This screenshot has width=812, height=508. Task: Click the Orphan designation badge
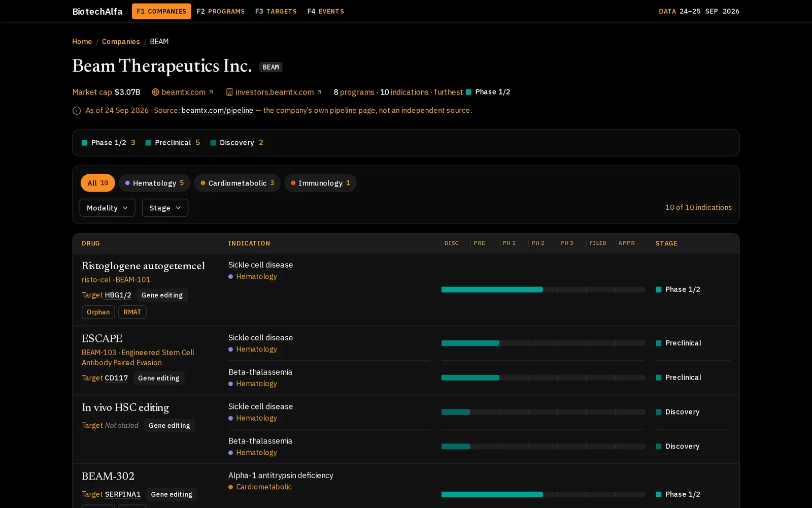[x=98, y=312]
